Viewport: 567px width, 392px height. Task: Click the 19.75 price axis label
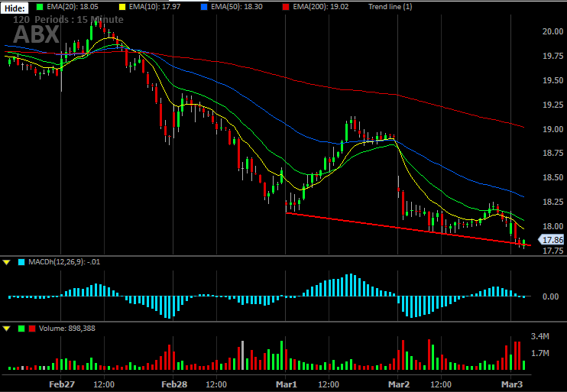(x=552, y=56)
